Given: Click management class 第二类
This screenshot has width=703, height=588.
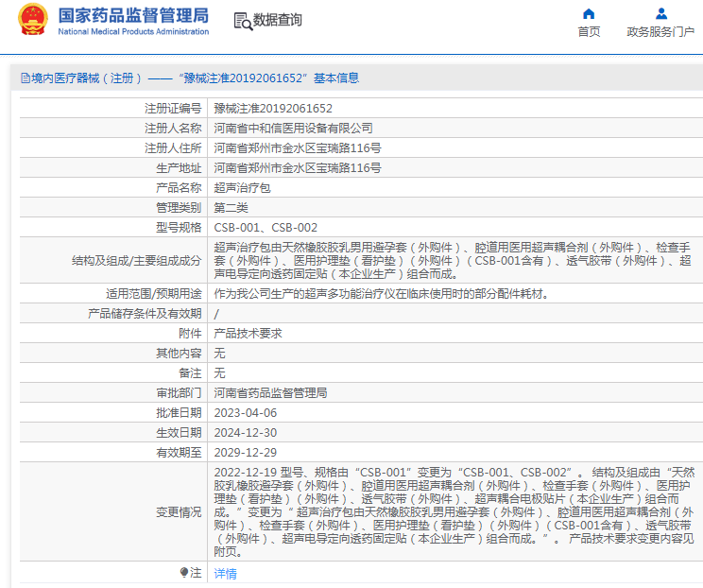Looking at the screenshot, I should pyautogui.click(x=231, y=208).
